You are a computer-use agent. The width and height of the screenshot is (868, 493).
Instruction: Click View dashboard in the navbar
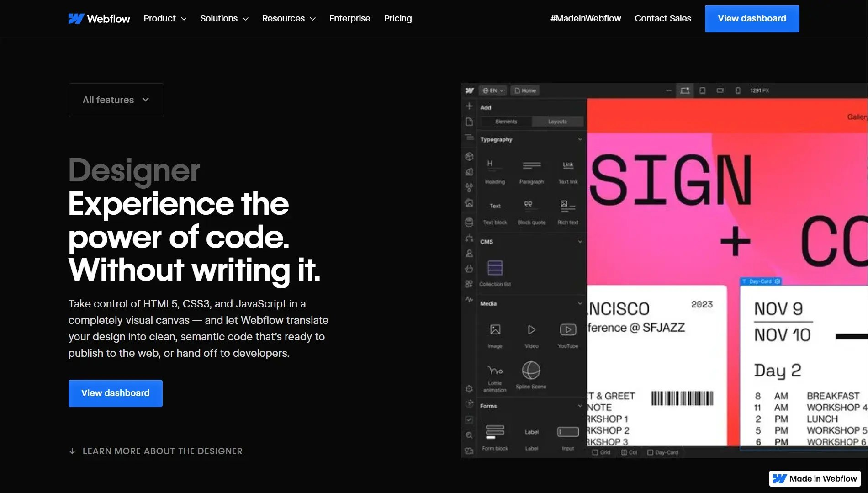tap(752, 19)
